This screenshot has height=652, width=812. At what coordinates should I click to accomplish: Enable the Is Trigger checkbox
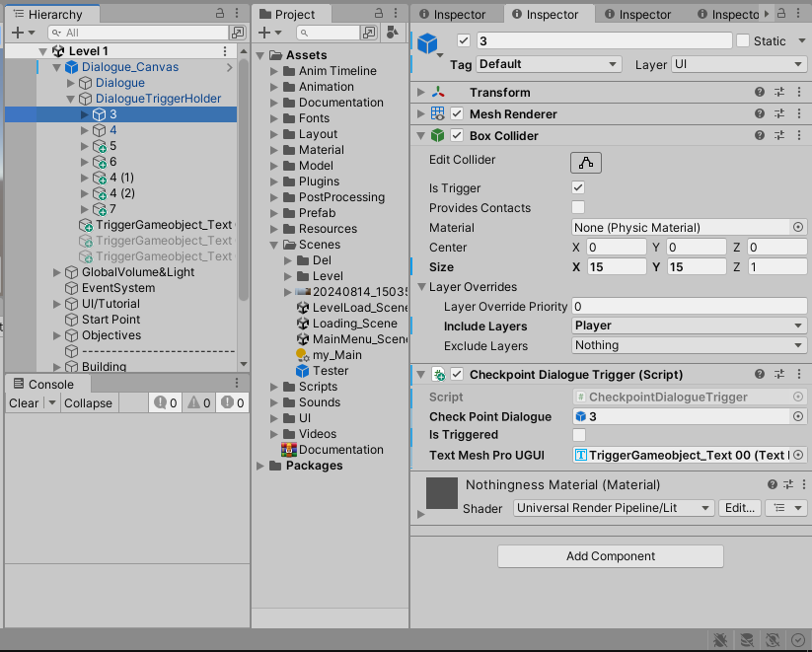pyautogui.click(x=579, y=187)
